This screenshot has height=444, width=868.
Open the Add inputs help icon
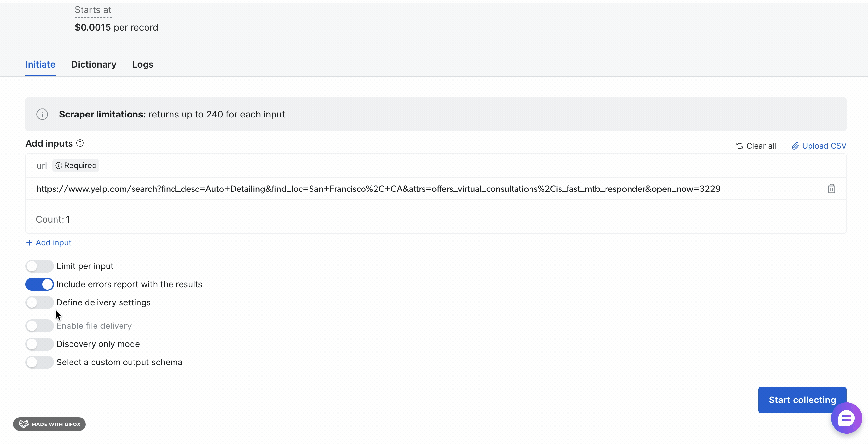[80, 143]
